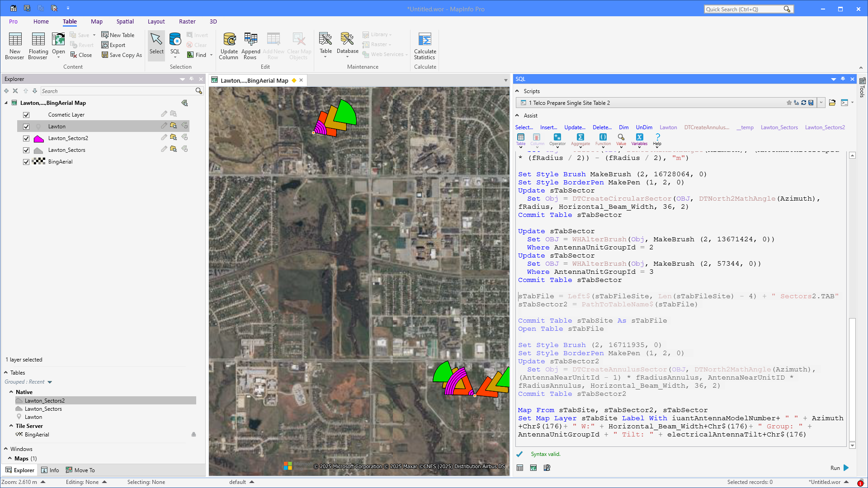Uncheck the Cosmetic Layer visibility
868x488 pixels.
[26, 115]
